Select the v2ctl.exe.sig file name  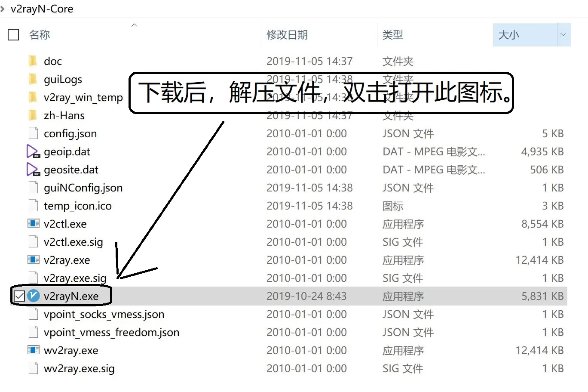(73, 242)
